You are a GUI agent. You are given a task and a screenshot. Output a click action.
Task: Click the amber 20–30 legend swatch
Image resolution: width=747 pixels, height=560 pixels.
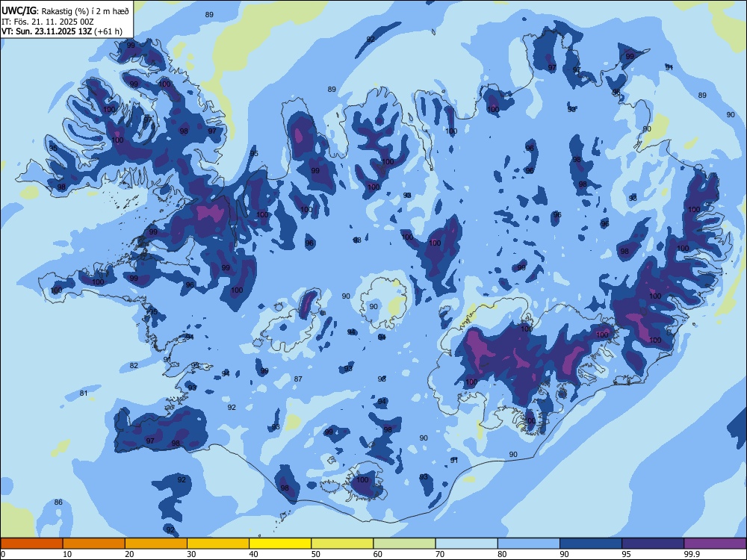pos(156,544)
